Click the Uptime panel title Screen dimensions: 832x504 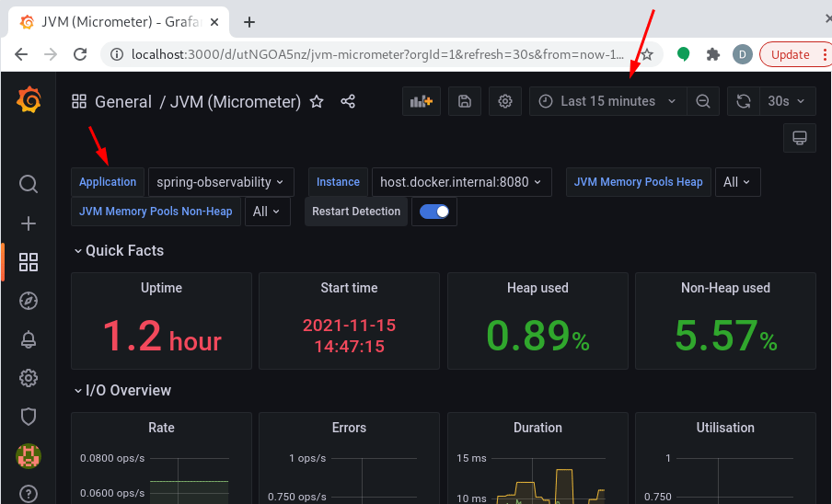161,288
